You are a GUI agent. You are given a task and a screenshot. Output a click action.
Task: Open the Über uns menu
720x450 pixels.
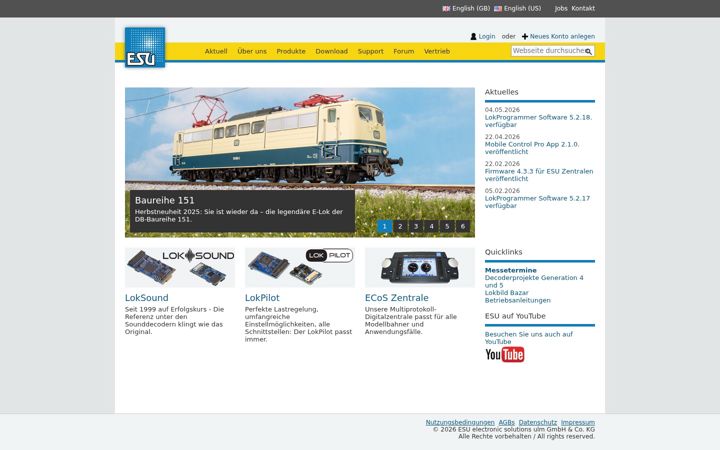click(252, 51)
